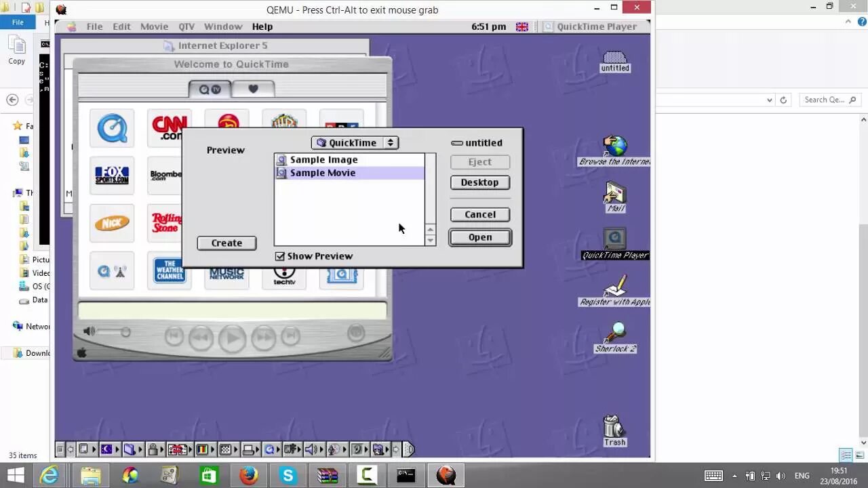The width and height of the screenshot is (868, 488).
Task: Open the Nick channel
Action: coord(112,223)
